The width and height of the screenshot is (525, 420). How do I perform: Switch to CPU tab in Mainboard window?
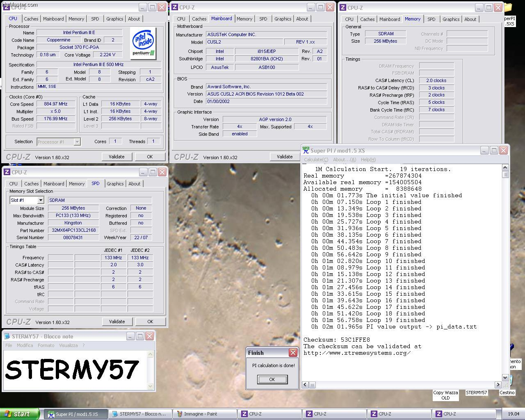click(181, 19)
